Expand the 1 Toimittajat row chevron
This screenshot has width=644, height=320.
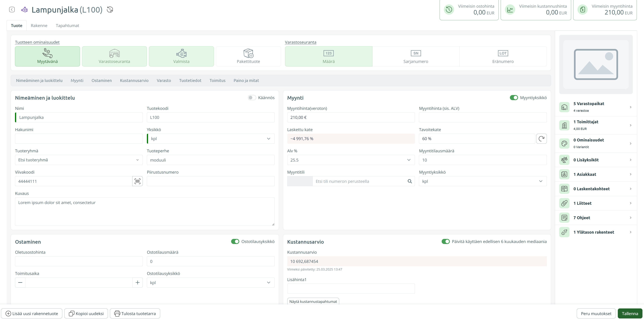point(631,125)
